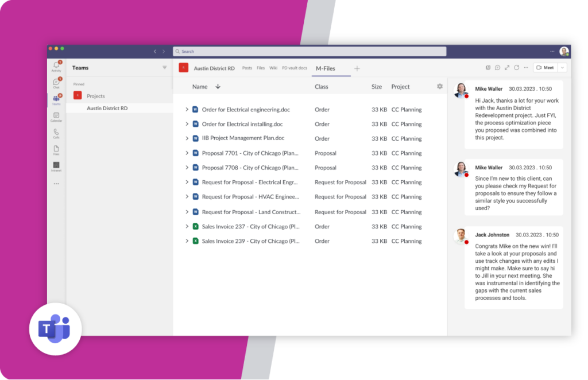588x380 pixels.
Task: Expand the Proposal 7701 row
Action: coord(187,153)
